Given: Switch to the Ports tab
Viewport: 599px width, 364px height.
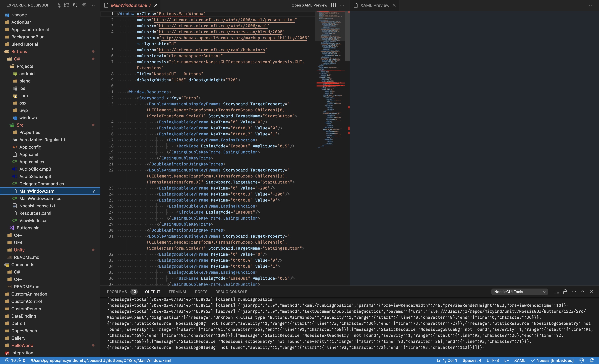Looking at the screenshot, I should click(x=201, y=292).
